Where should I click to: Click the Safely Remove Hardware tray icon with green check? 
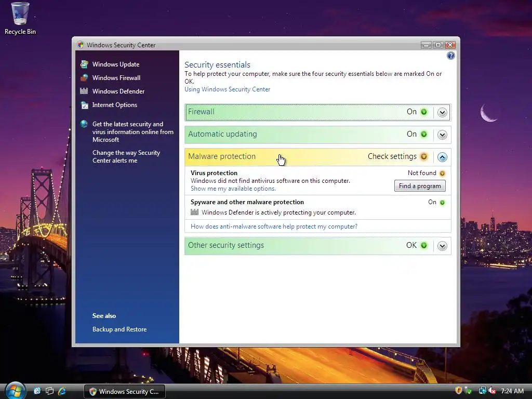(x=468, y=391)
